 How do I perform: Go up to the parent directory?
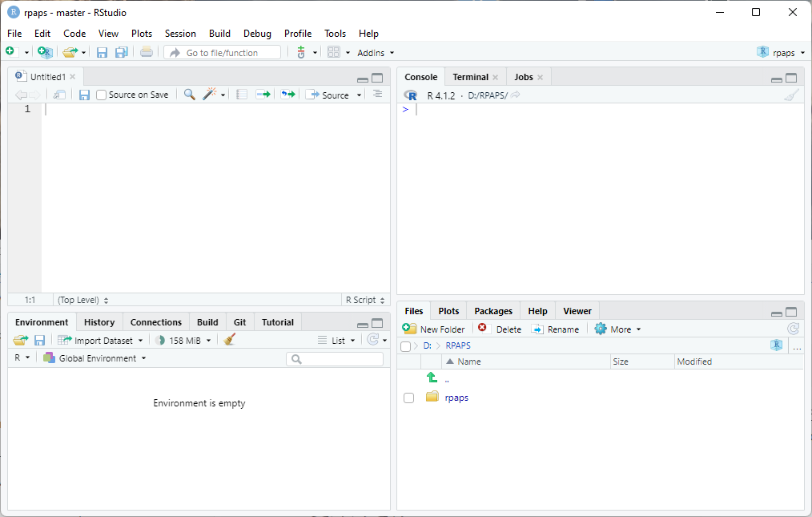tap(432, 378)
